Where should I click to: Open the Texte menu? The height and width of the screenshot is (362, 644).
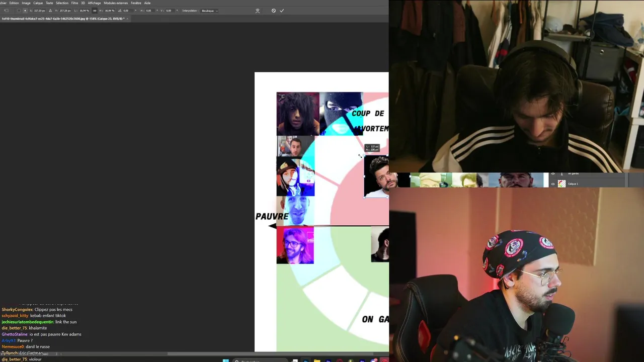tap(49, 3)
